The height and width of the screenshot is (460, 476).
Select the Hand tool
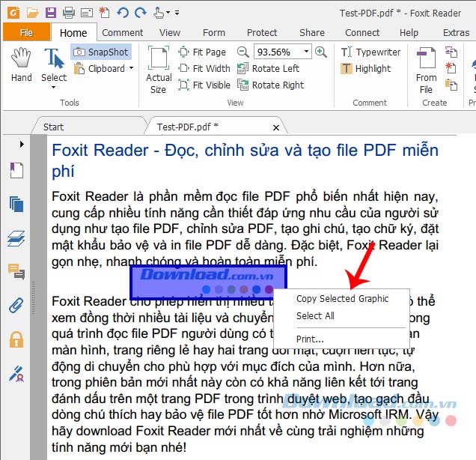[x=21, y=65]
